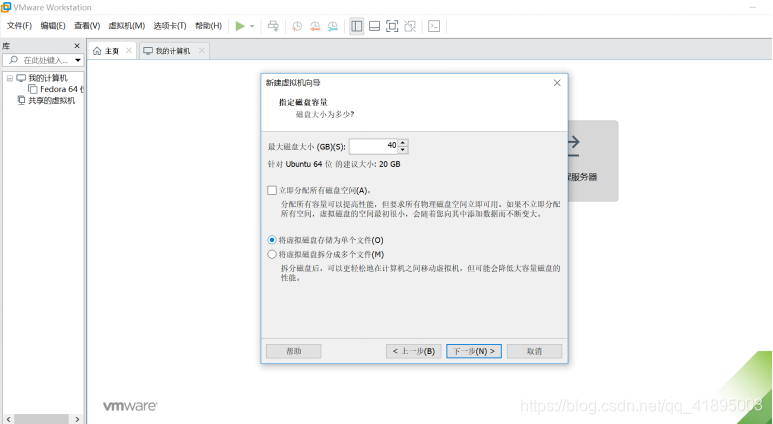The image size is (773, 424).
Task: Click the 取消 cancel button
Action: (x=534, y=351)
